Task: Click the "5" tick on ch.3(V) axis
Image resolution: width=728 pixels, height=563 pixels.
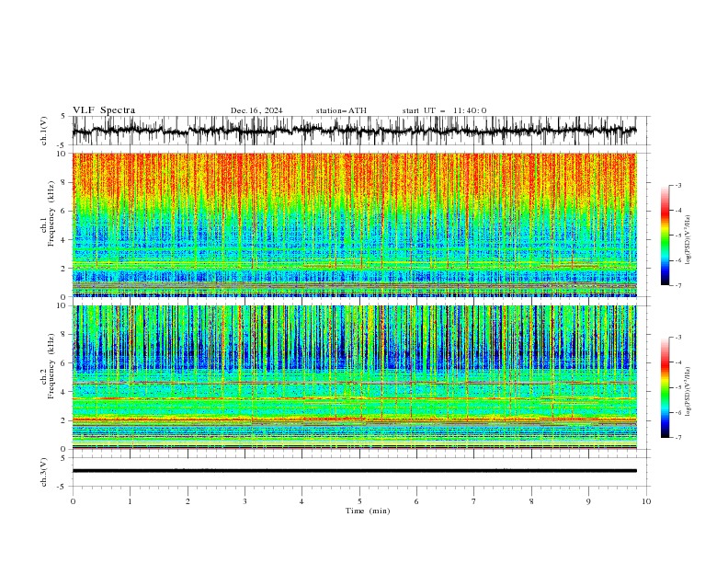Action: [x=63, y=458]
